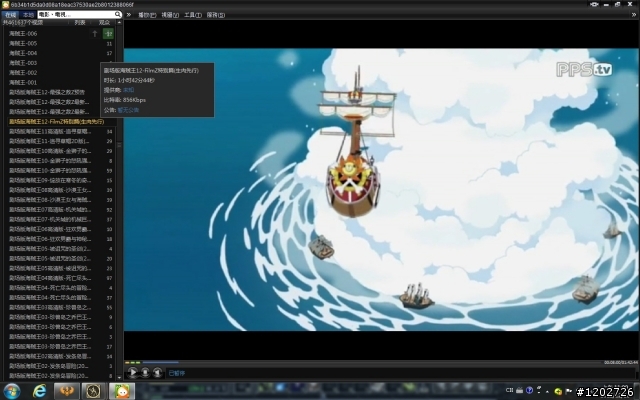This screenshot has height=400, width=640.
Task: Select the 海贼王-002 episode
Action: tap(23, 73)
